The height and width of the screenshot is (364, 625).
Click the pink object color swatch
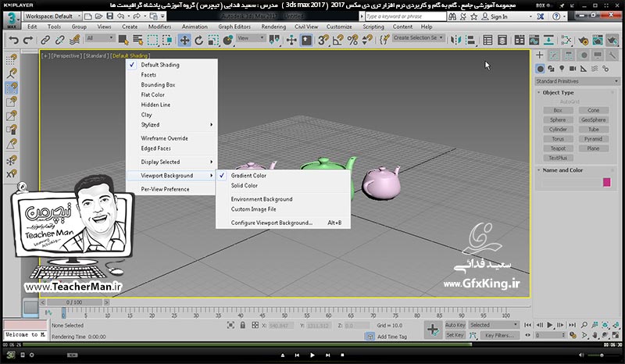pos(607,182)
